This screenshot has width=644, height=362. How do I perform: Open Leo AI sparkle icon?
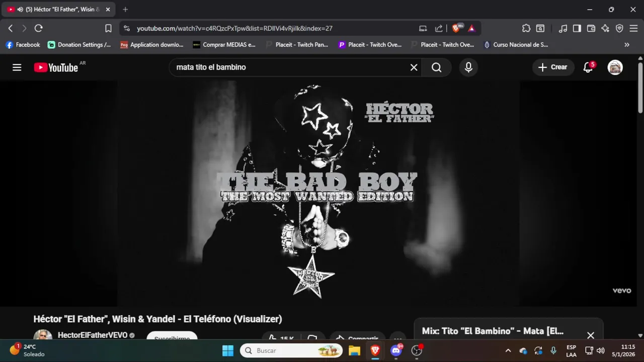pos(605,29)
